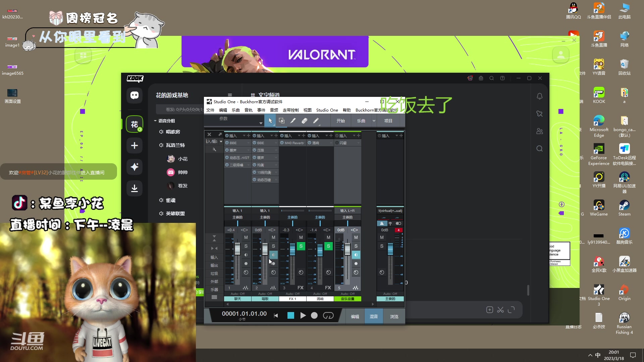Viewport: 644px width, 362px height.
Task: Open 闪避 insert dropdown arrow
Action: click(358, 143)
